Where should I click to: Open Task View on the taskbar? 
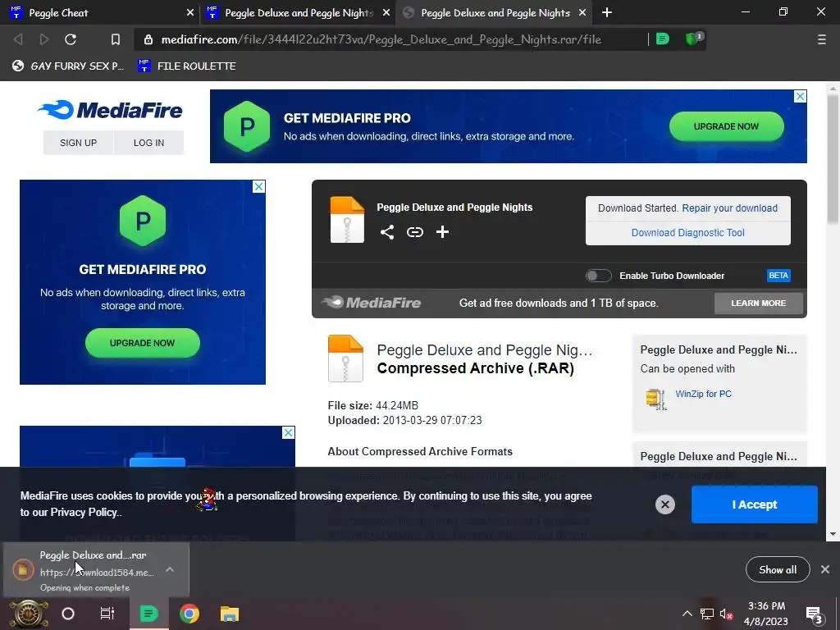pyautogui.click(x=107, y=614)
